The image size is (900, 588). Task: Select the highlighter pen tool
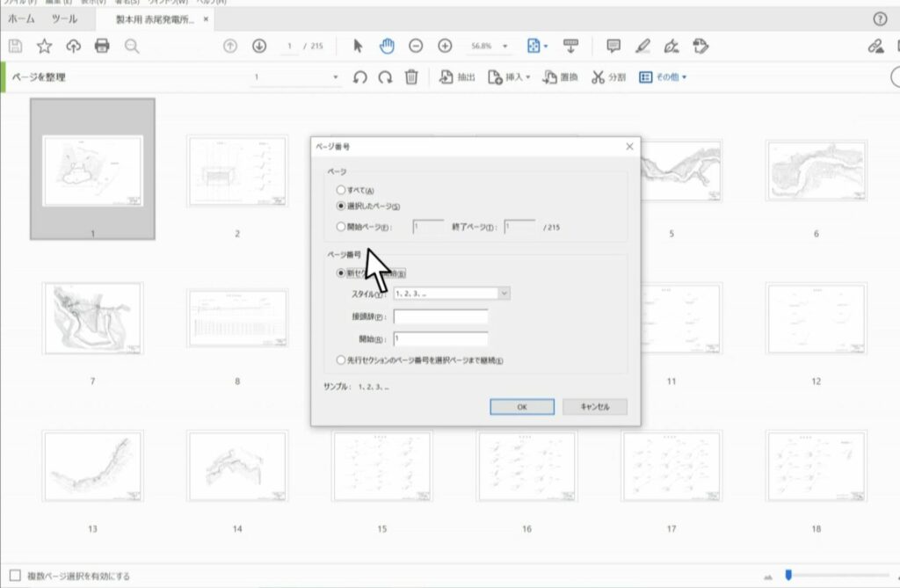point(642,46)
